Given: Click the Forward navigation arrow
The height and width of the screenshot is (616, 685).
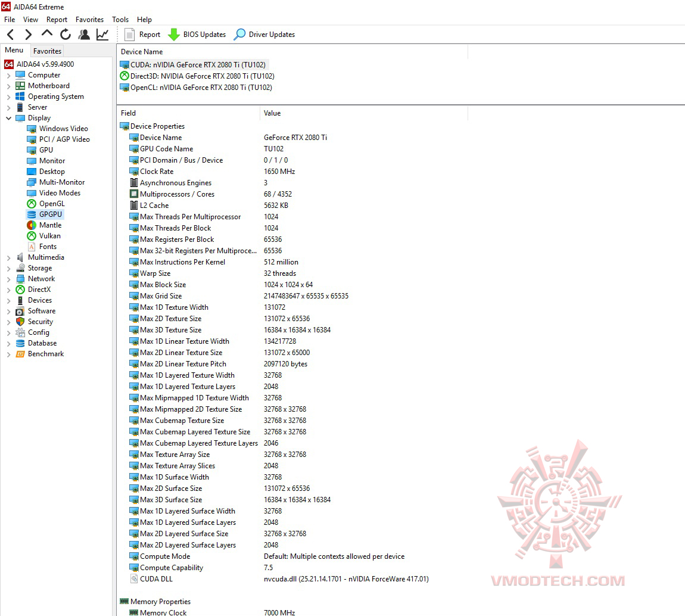Looking at the screenshot, I should 29,35.
